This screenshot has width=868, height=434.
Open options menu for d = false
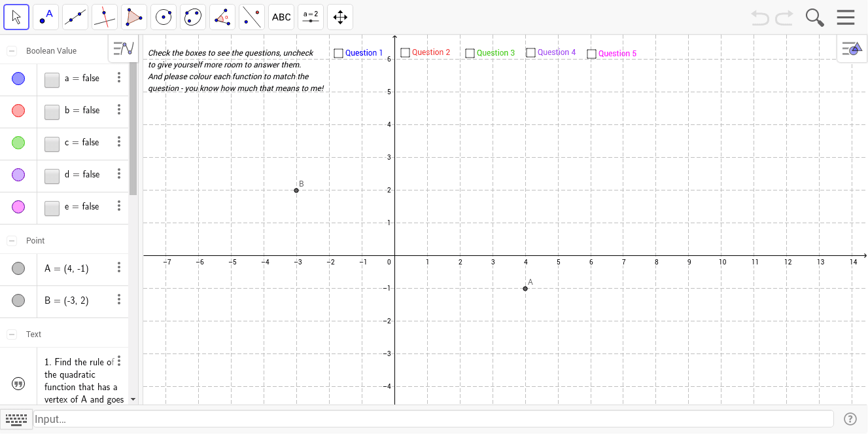[x=119, y=173]
